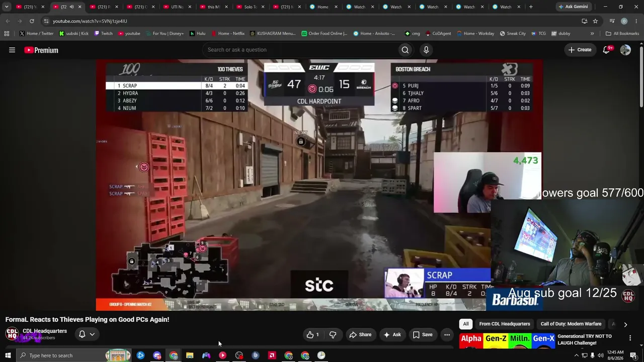The width and height of the screenshot is (644, 362).
Task: Open the Twitch bookmark
Action: point(103,34)
